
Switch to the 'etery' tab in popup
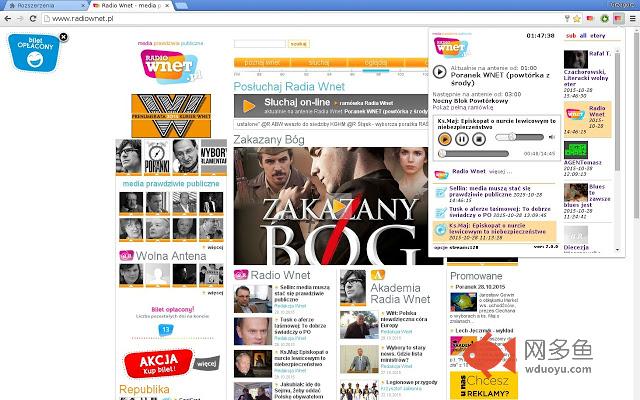[x=598, y=36]
